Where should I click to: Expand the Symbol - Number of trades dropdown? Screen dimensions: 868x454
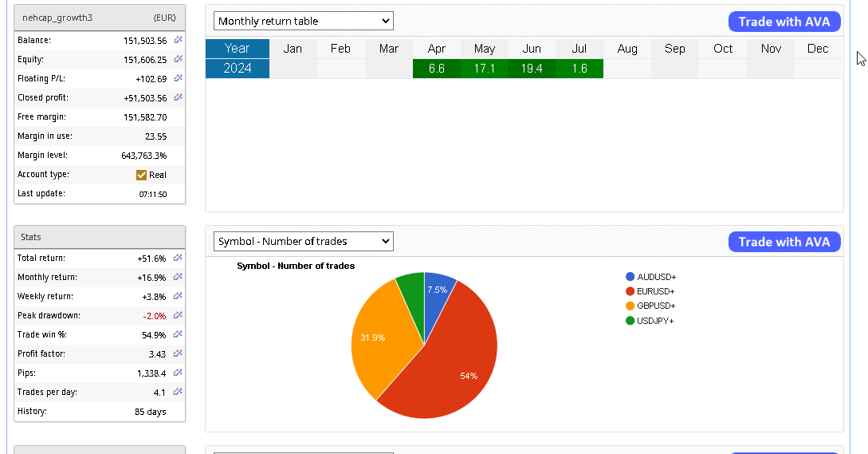(304, 241)
